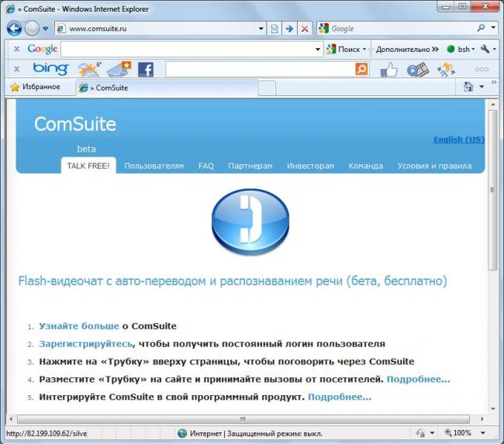Click Дополнительно to show more toolbar buttons
This screenshot has width=504, height=444.
click(x=407, y=49)
